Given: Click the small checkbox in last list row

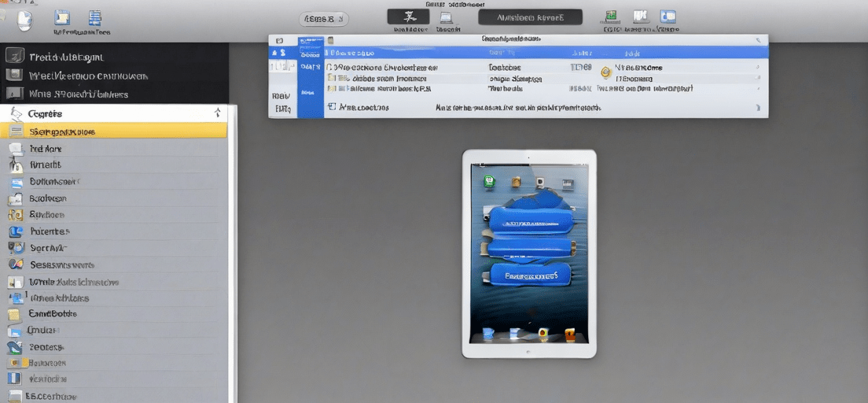Looking at the screenshot, I should (x=332, y=106).
